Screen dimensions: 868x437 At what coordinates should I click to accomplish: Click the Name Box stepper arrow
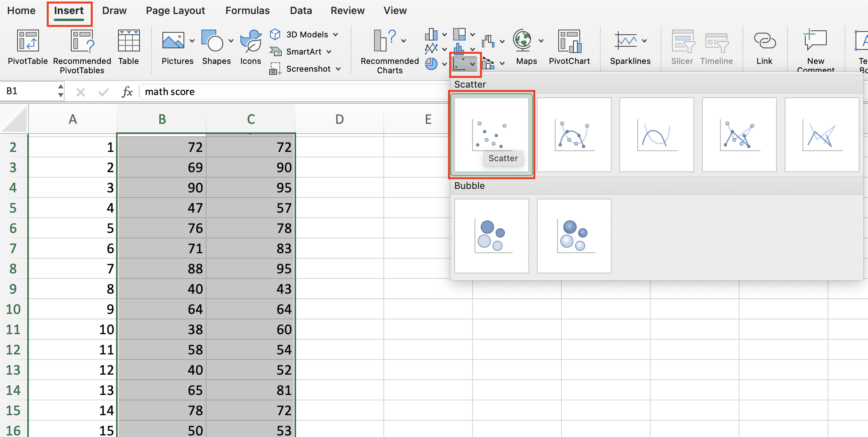coord(60,91)
